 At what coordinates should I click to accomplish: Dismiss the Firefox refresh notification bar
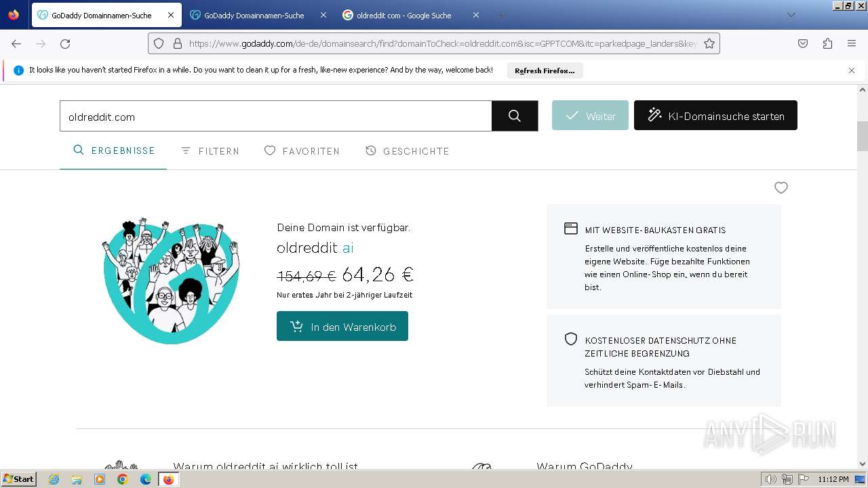[x=852, y=70]
